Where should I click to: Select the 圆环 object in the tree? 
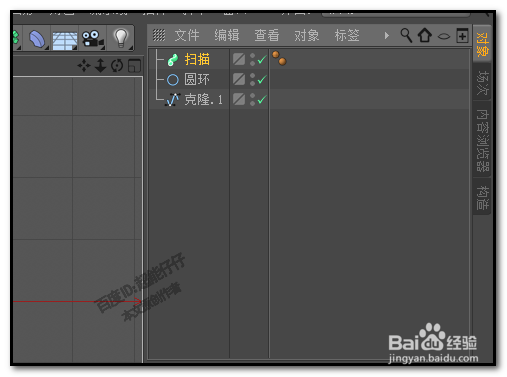[x=197, y=80]
